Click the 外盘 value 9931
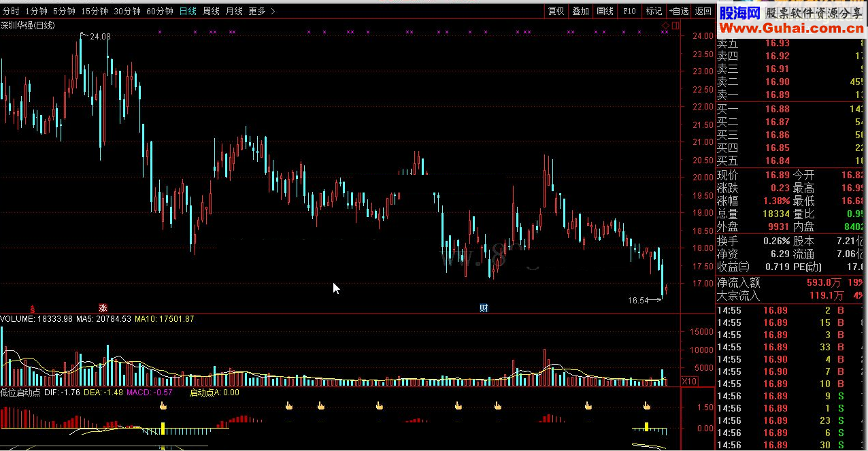The height and width of the screenshot is (451, 868). [778, 227]
